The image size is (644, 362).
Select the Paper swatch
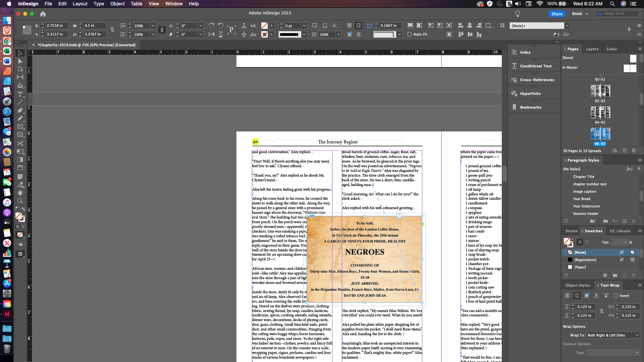point(580,267)
